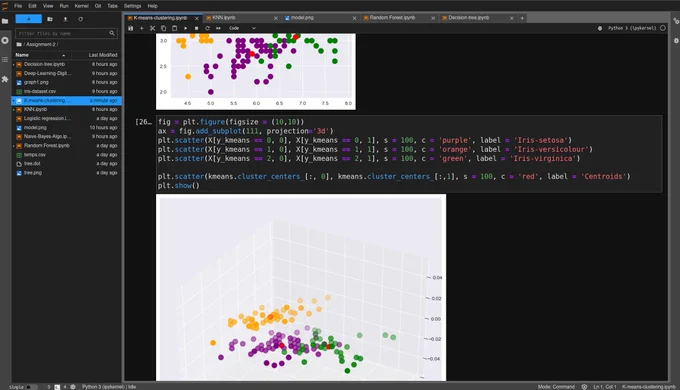Select Decision-tree.ipynb in file list

pos(67,64)
